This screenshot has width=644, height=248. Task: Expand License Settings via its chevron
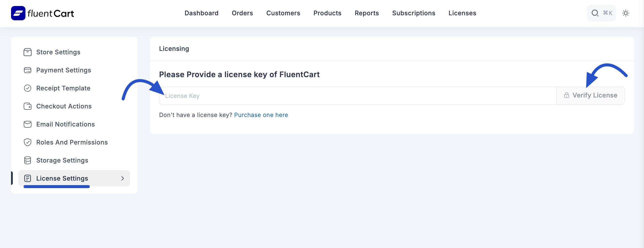123,178
